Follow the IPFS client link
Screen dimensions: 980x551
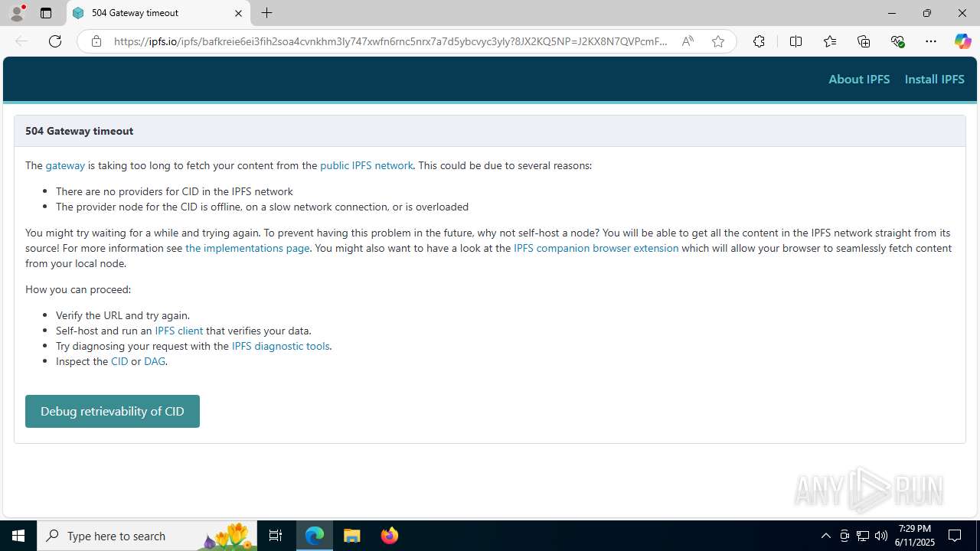tap(178, 331)
